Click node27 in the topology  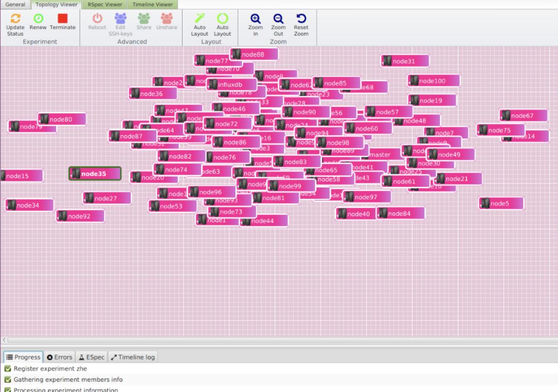pos(107,198)
